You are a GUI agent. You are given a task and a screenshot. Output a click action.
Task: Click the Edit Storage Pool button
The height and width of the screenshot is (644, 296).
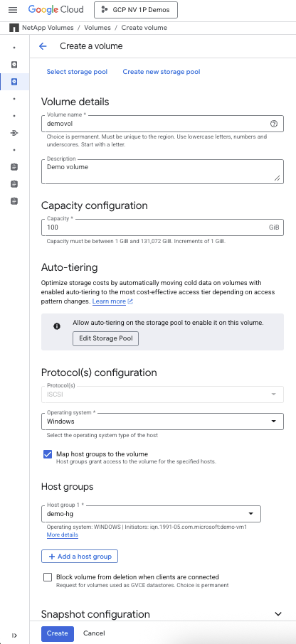tap(105, 338)
